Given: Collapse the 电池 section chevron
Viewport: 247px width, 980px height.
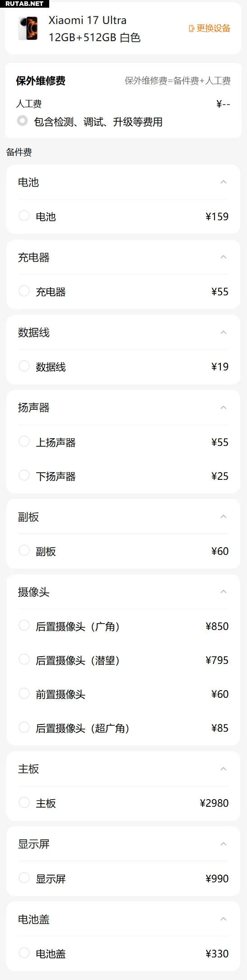Looking at the screenshot, I should (x=223, y=182).
